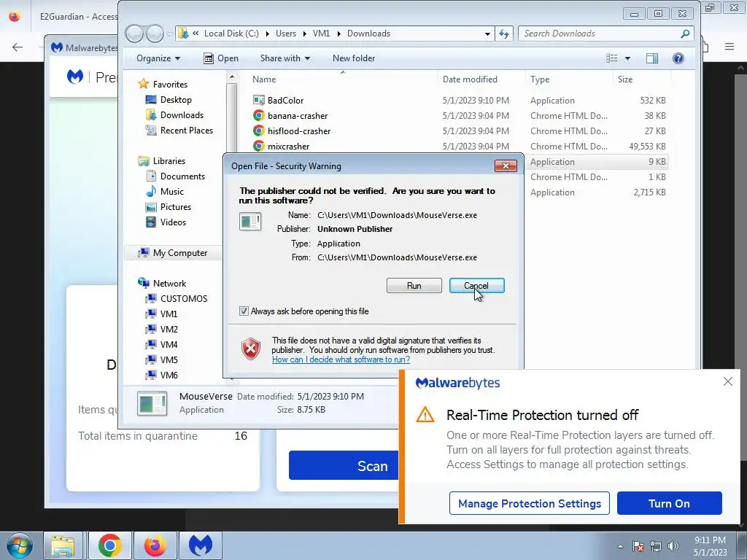Select the hisflood-crasher file

click(x=298, y=131)
